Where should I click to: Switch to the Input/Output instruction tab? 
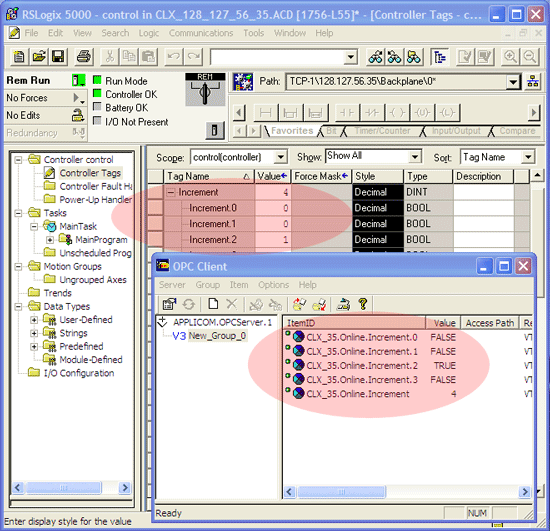[x=456, y=131]
